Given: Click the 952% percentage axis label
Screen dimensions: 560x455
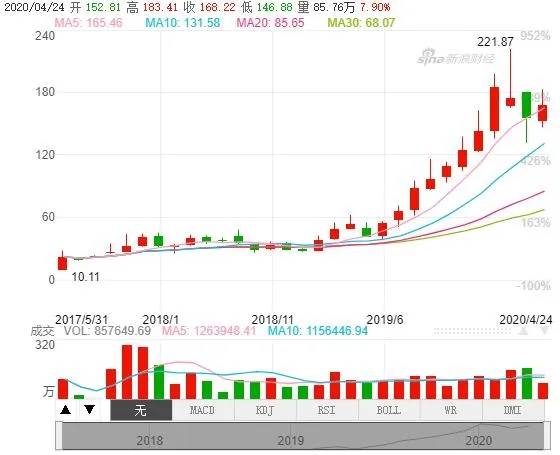Looking at the screenshot, I should click(x=535, y=35).
